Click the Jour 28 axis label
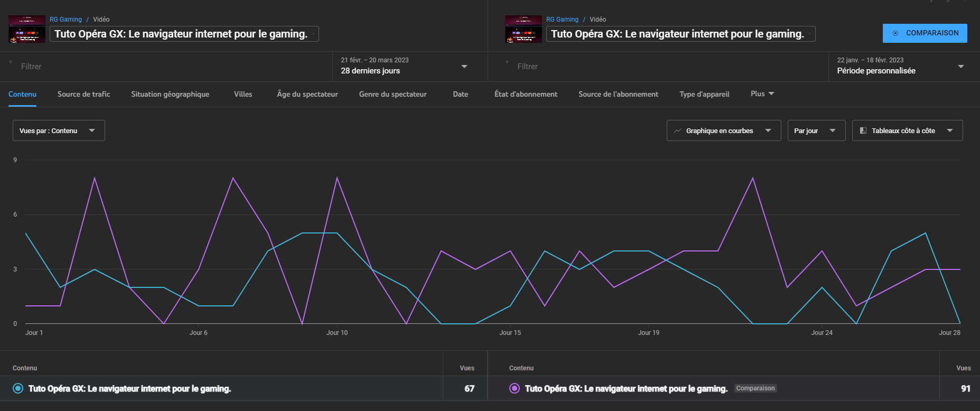 coord(949,332)
